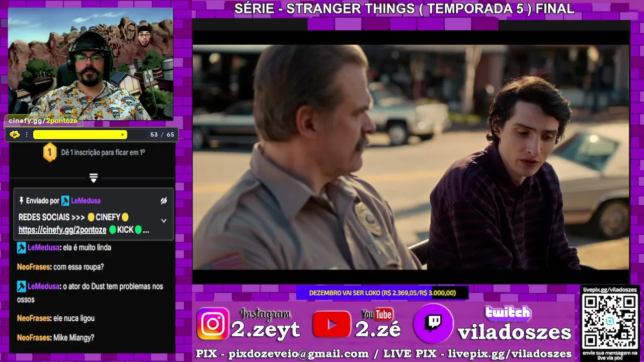Click the '2.zé' YouTube channel name
Image resolution: width=644 pixels, height=362 pixels.
pos(378,329)
